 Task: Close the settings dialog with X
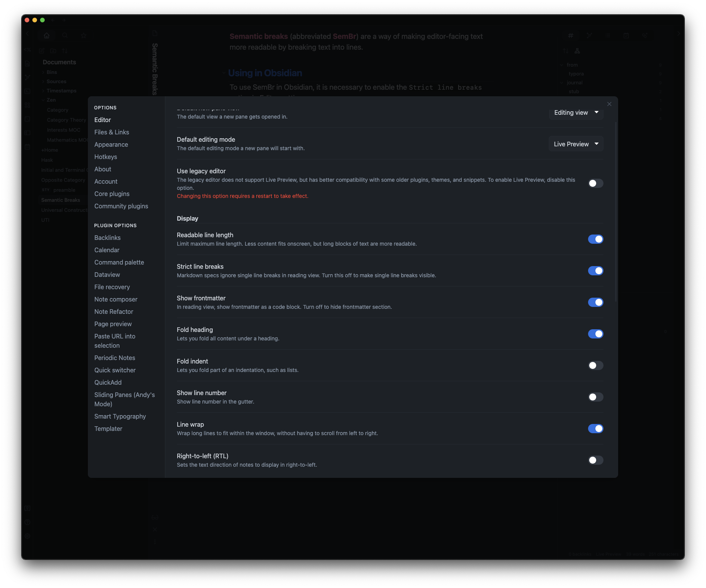click(x=609, y=104)
